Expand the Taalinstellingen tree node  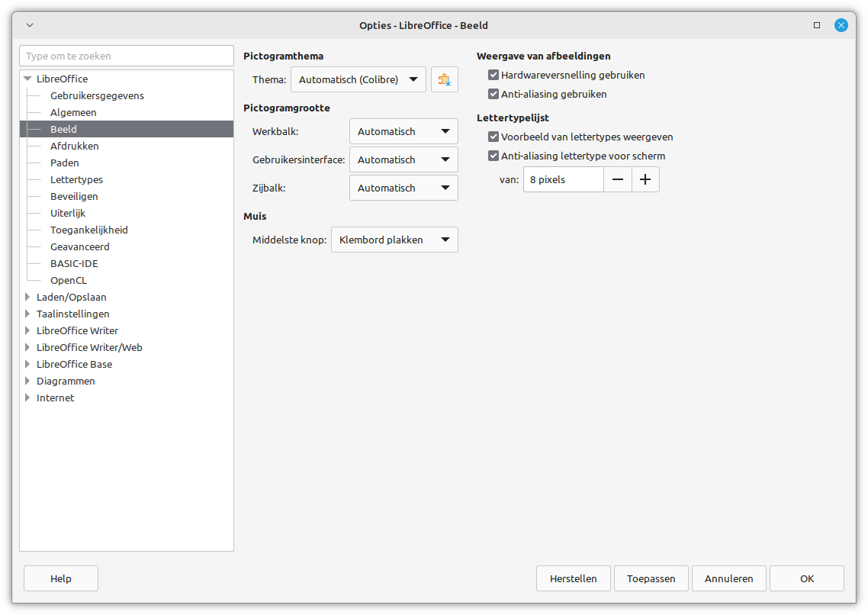click(x=27, y=314)
